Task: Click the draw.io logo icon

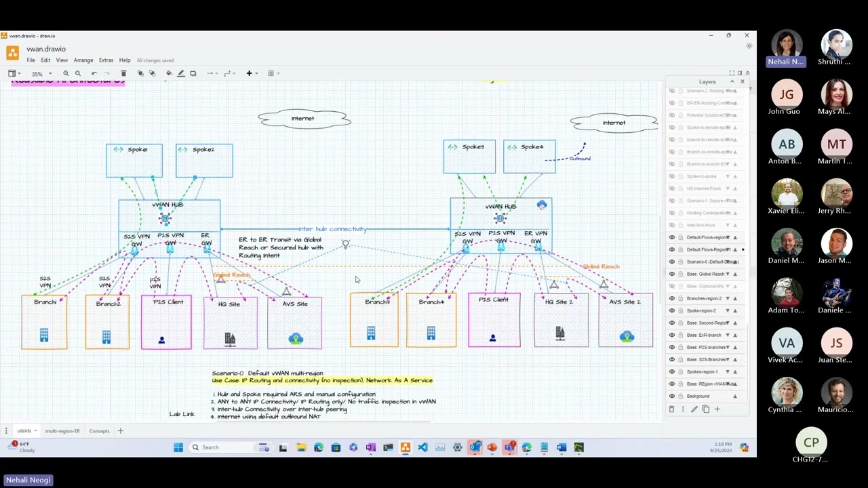Action: [x=12, y=53]
